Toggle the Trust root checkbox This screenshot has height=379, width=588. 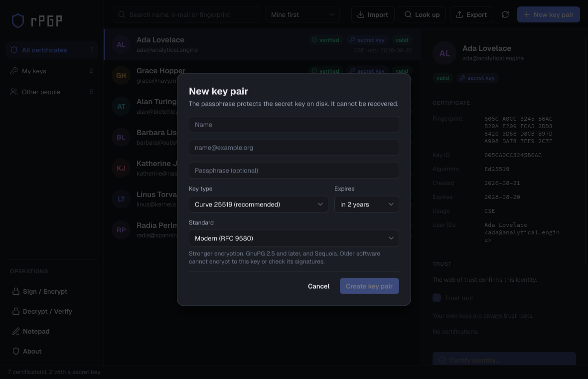coord(437,298)
